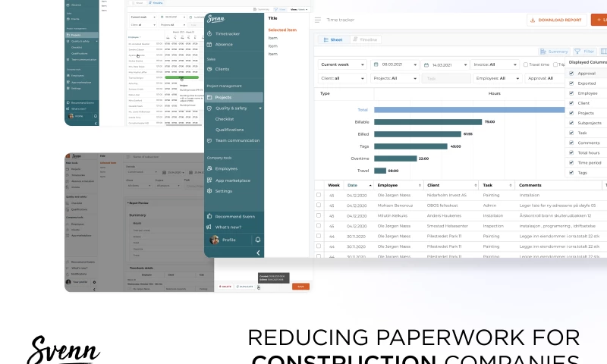Open Absence calendar icon in sidebar
Viewport: 607px width, 364px height.
(209, 45)
